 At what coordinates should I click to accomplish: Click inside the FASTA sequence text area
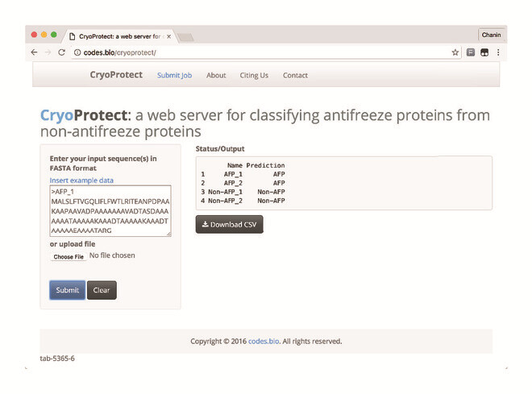pos(110,211)
